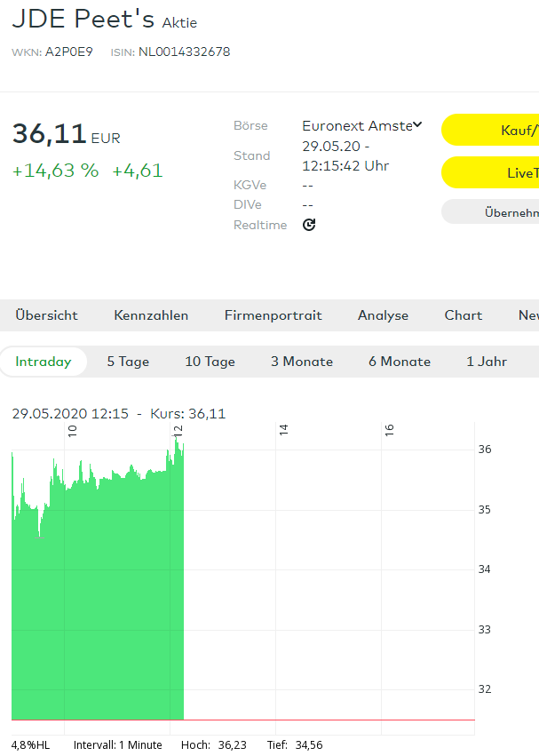This screenshot has height=756, width=539.
Task: Click the WKN value A2P0E9
Action: coord(69,52)
